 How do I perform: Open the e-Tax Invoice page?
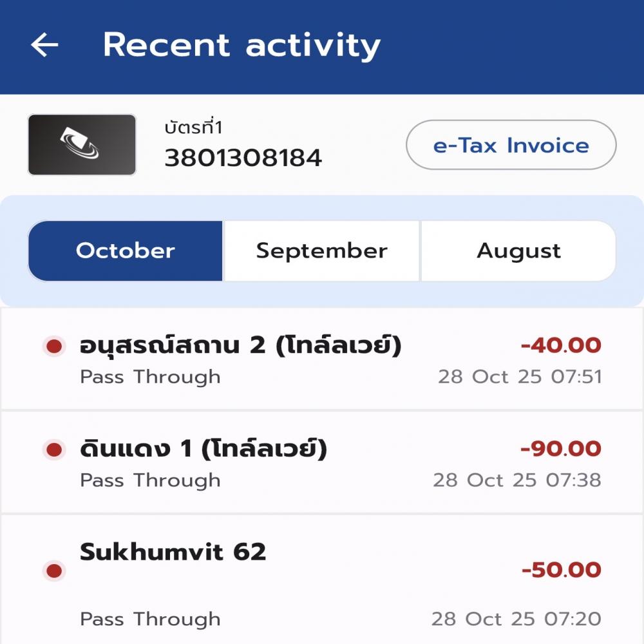tap(511, 146)
